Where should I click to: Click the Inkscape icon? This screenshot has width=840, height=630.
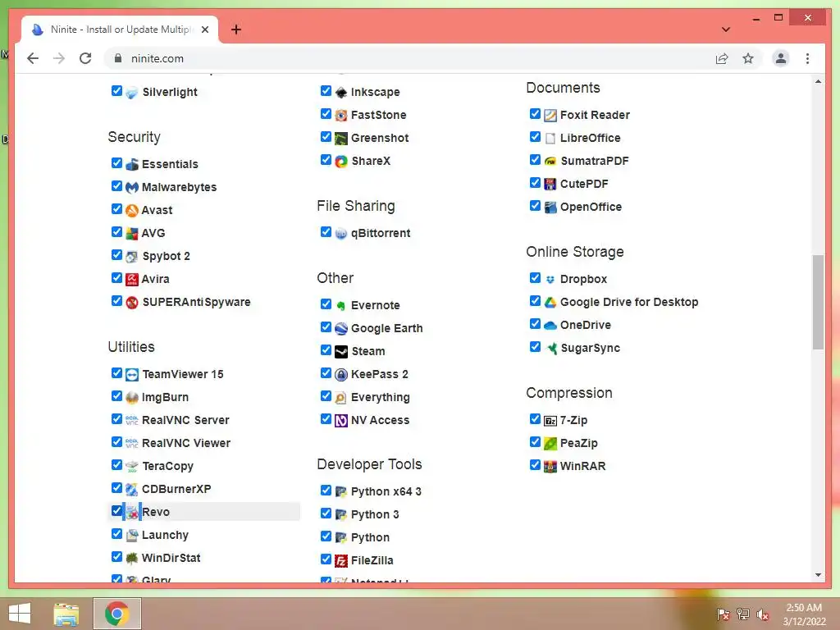click(341, 92)
